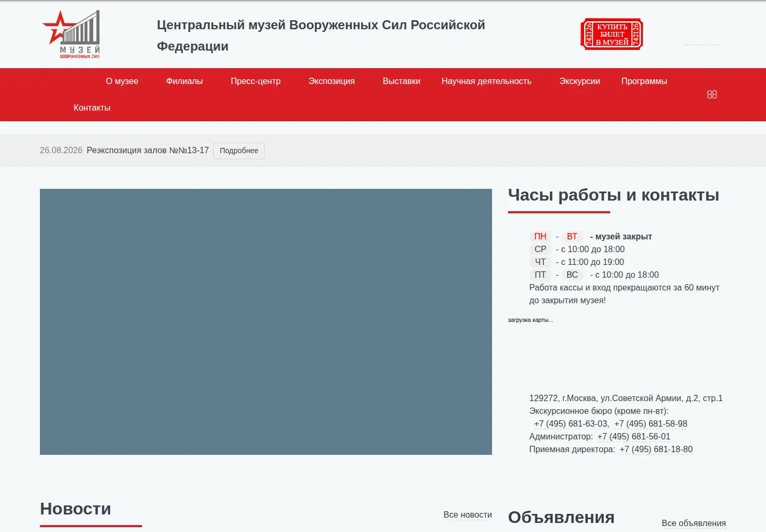Select Программы in navigation

[x=644, y=81]
